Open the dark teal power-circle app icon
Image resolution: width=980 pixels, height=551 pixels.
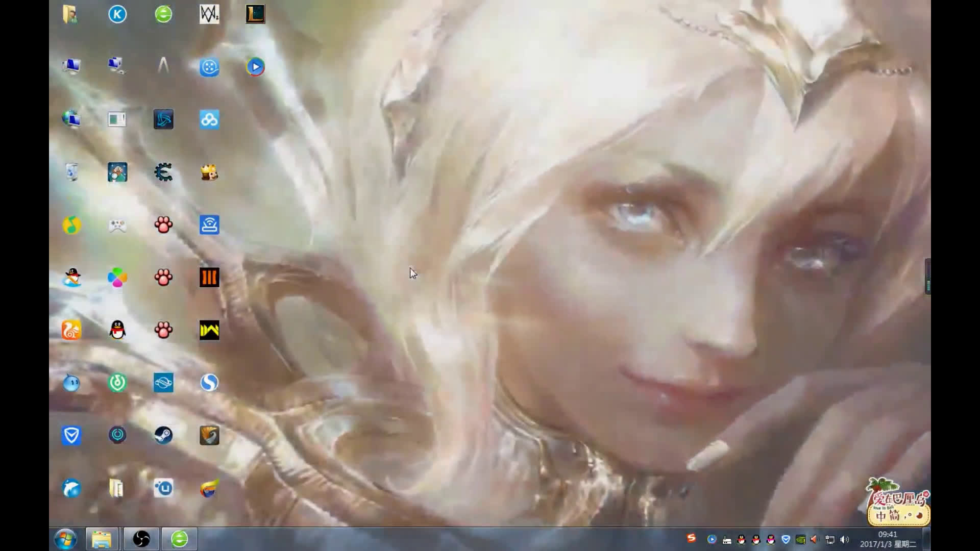[x=117, y=435]
